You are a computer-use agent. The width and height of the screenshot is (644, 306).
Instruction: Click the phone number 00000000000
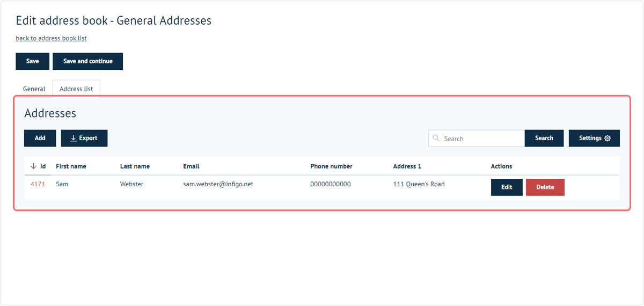[x=331, y=184]
